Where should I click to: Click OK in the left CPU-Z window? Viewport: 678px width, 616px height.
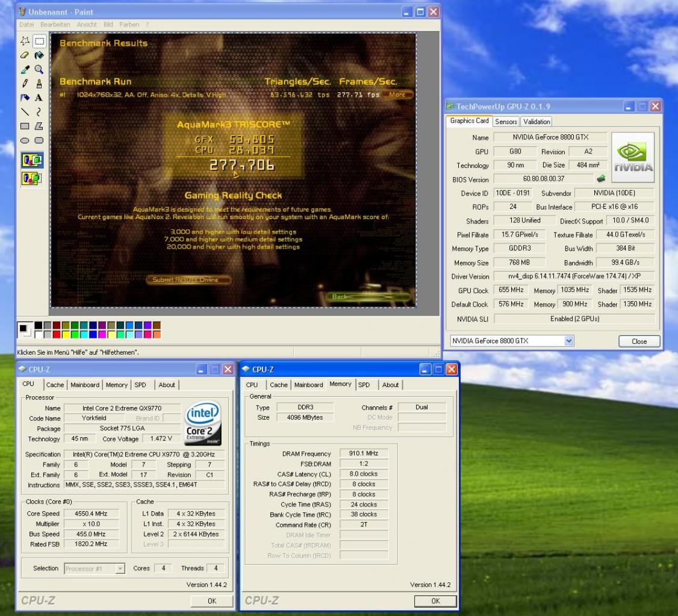pyautogui.click(x=212, y=601)
